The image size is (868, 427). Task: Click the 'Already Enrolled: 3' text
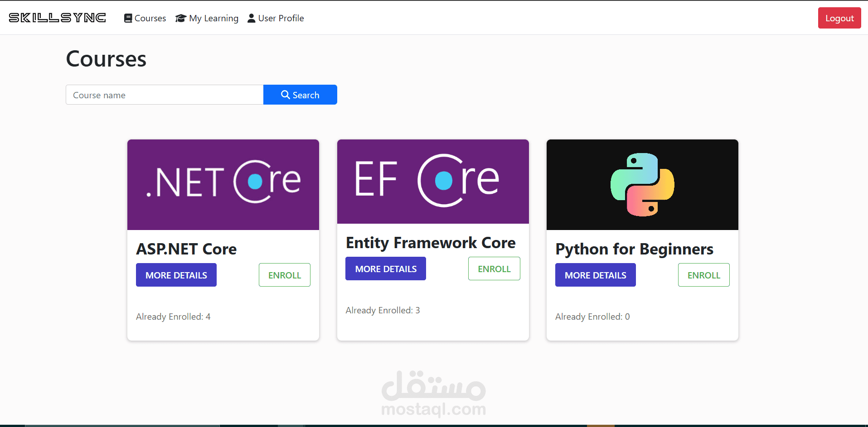tap(383, 310)
